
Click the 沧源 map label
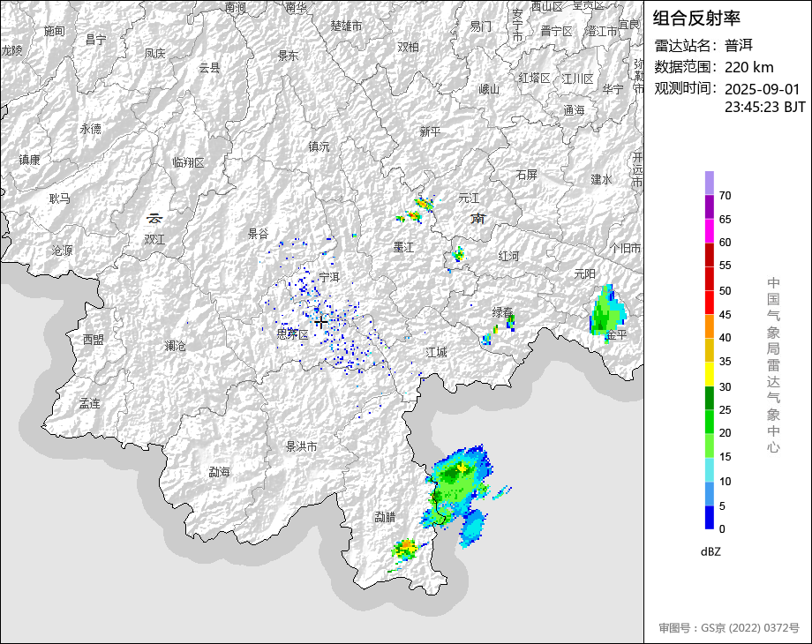pos(62,250)
